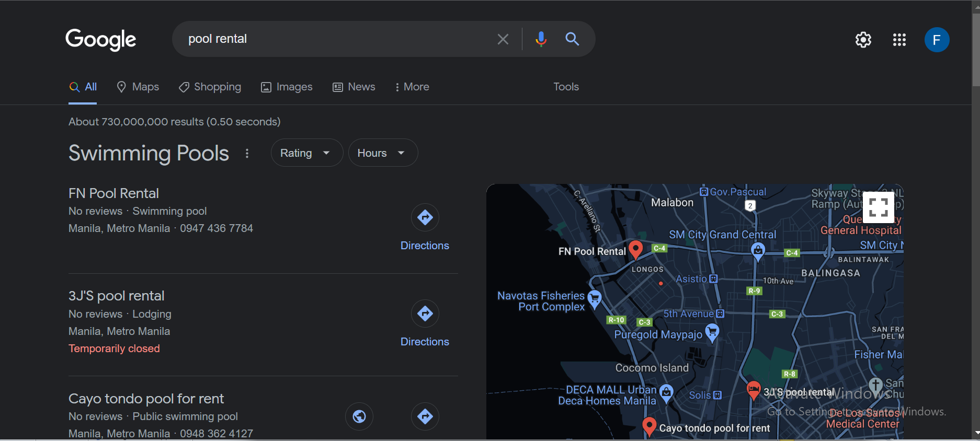This screenshot has height=441, width=980.
Task: Open the Hours filter dropdown
Action: pos(383,153)
